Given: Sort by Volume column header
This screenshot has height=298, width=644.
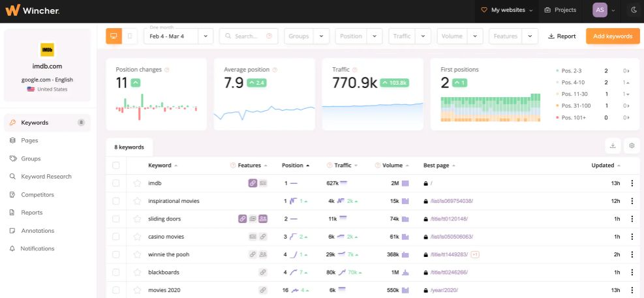Looking at the screenshot, I should point(392,166).
